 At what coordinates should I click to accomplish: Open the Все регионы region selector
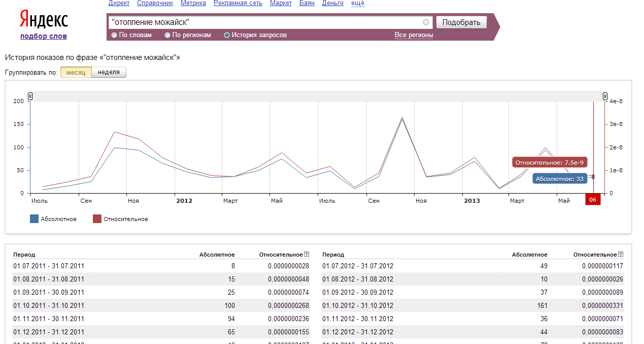pos(414,35)
